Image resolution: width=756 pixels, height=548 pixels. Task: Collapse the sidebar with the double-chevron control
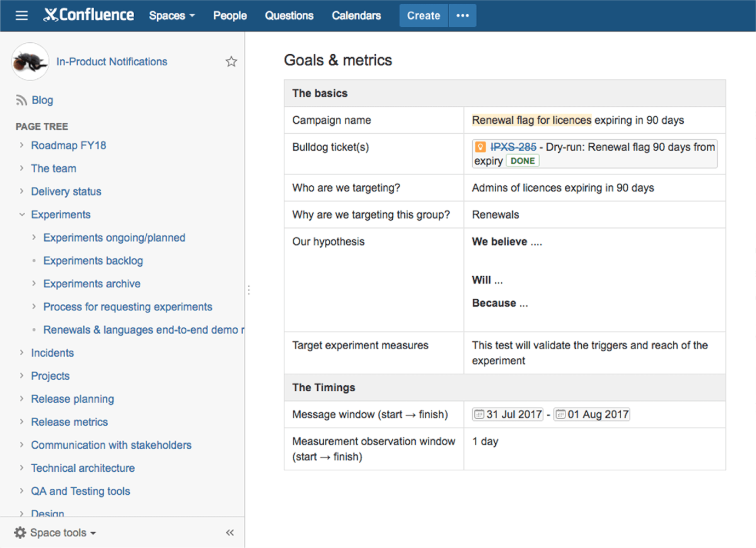[230, 532]
